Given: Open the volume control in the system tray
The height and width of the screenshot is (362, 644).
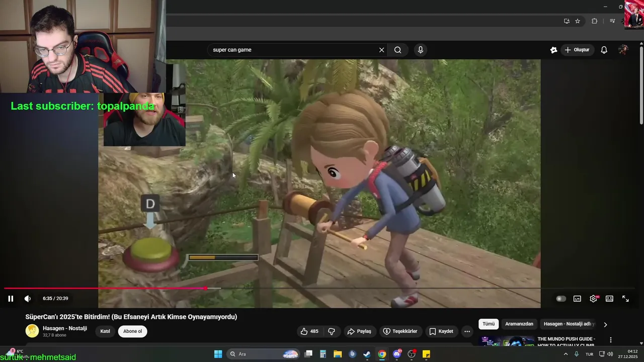Looking at the screenshot, I should 610,354.
